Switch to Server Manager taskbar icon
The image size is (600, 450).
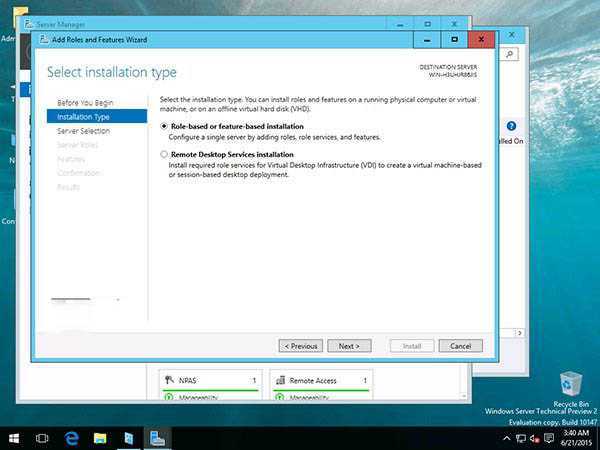(157, 439)
